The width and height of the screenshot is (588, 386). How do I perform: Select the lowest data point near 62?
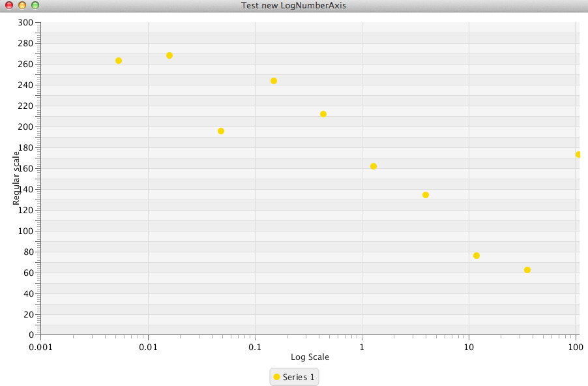point(527,270)
